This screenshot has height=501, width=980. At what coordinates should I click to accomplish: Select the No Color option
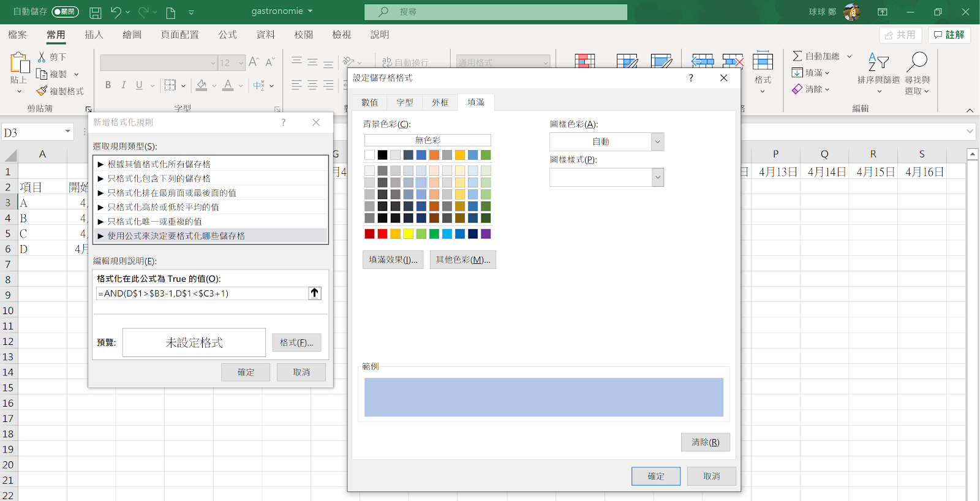(x=428, y=140)
